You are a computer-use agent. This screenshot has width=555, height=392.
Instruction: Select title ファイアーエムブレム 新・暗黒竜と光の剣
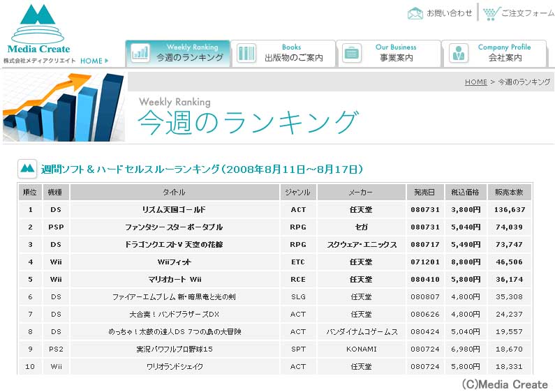click(174, 297)
